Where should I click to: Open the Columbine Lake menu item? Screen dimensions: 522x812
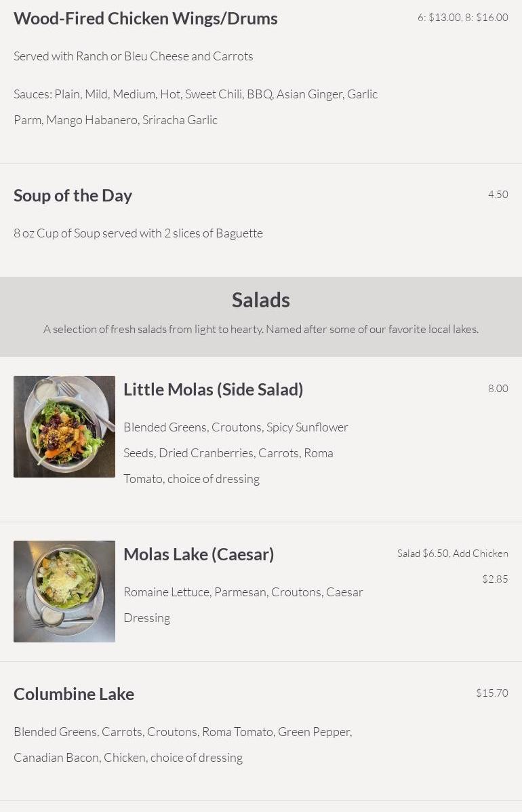[74, 694]
